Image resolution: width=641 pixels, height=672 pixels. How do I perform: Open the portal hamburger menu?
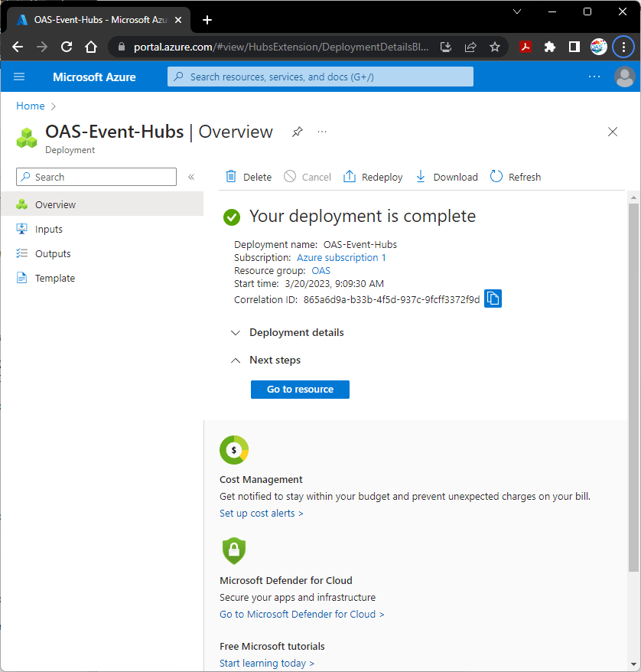pos(19,77)
